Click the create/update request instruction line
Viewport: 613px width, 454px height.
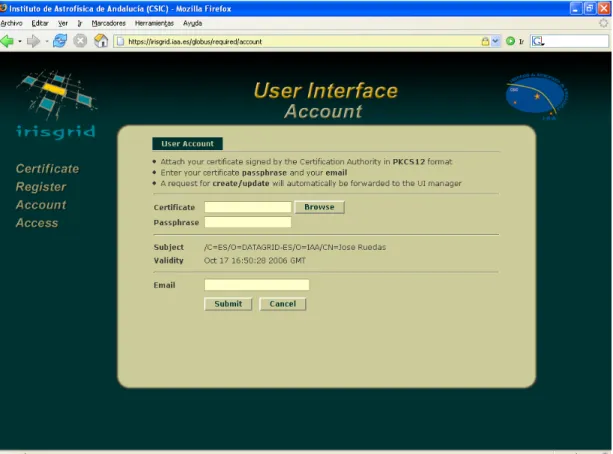click(311, 183)
